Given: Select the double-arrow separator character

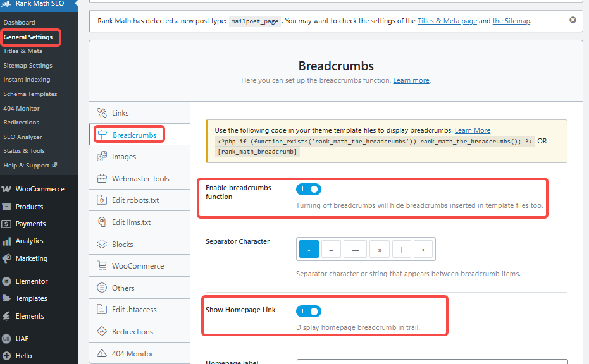Looking at the screenshot, I should [380, 249].
